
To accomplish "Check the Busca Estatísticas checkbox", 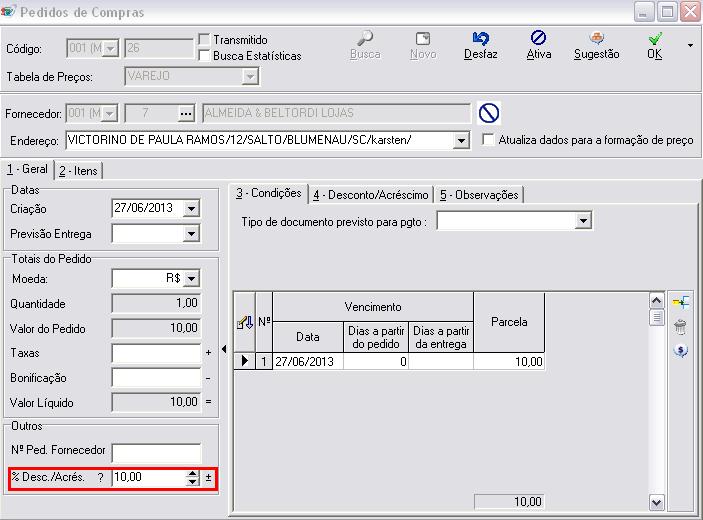I will (204, 56).
